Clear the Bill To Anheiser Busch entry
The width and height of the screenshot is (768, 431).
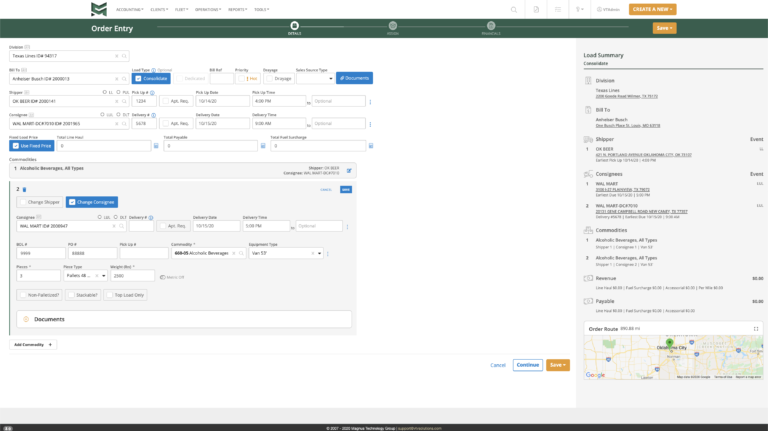(x=117, y=79)
